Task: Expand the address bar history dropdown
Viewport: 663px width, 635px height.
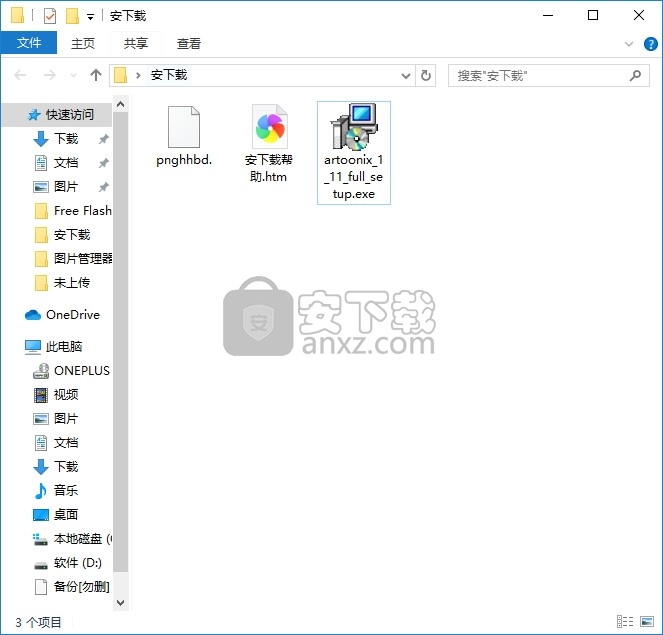Action: click(x=405, y=76)
